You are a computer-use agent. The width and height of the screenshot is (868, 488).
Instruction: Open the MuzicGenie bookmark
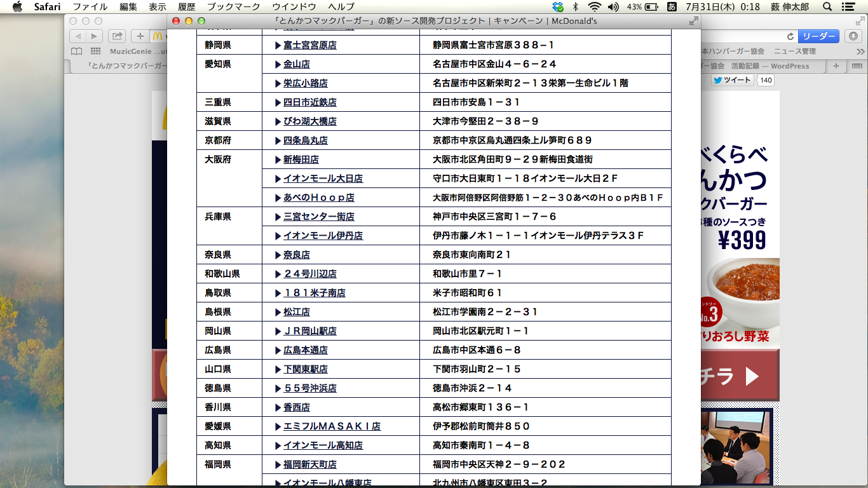click(138, 51)
